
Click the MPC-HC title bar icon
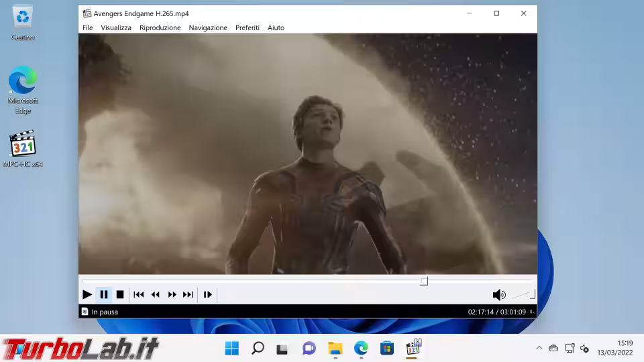87,13
